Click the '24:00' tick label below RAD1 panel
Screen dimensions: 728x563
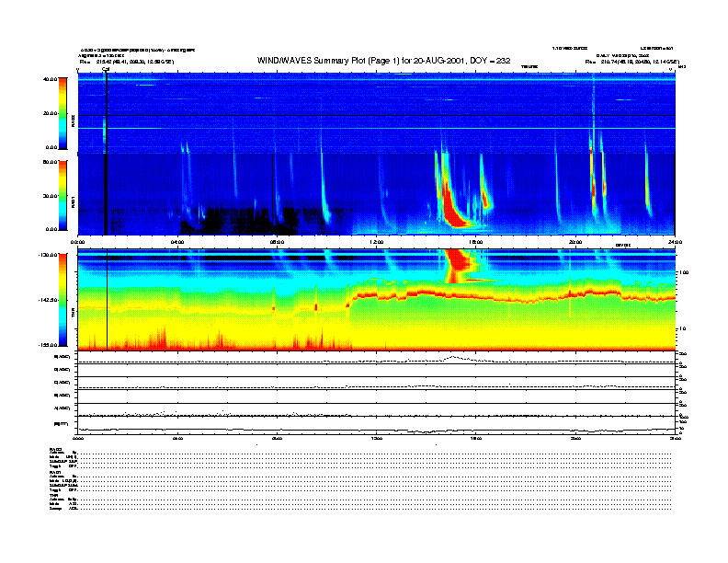click(x=675, y=242)
